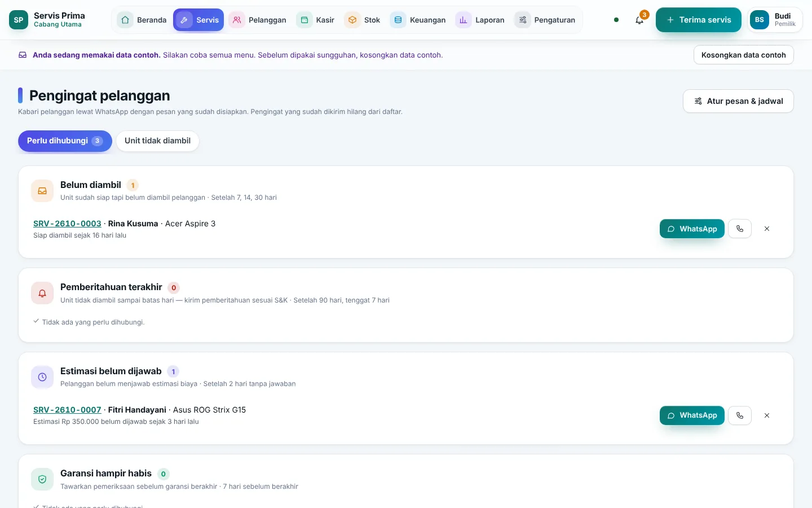Click the phone icon for Fitri Handayani
The height and width of the screenshot is (508, 812).
tap(740, 415)
